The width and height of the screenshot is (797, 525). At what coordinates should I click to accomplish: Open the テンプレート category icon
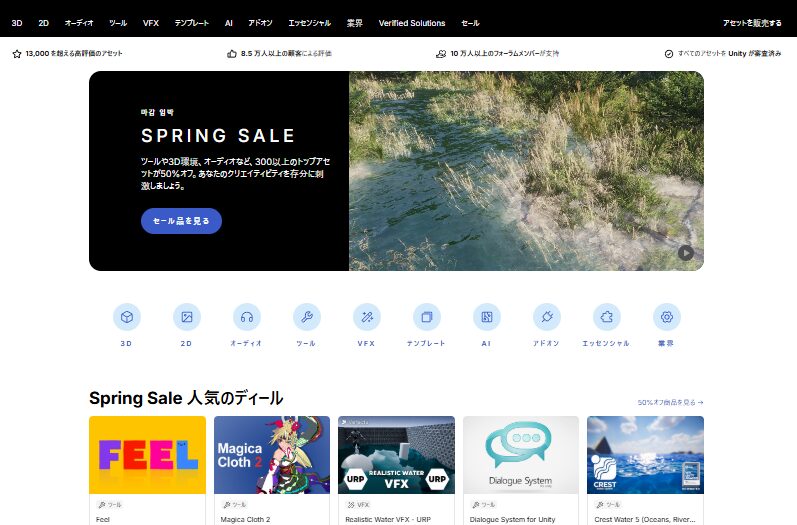click(426, 317)
